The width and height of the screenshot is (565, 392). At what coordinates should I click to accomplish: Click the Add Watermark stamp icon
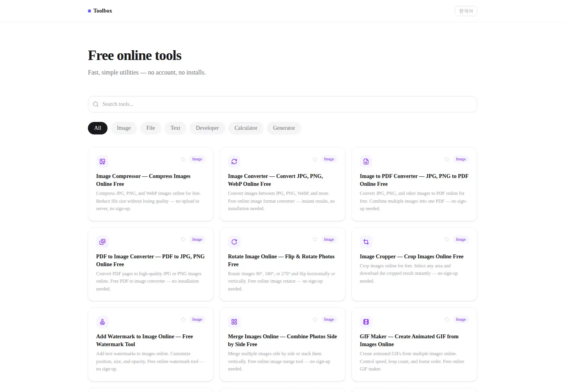[x=102, y=322]
